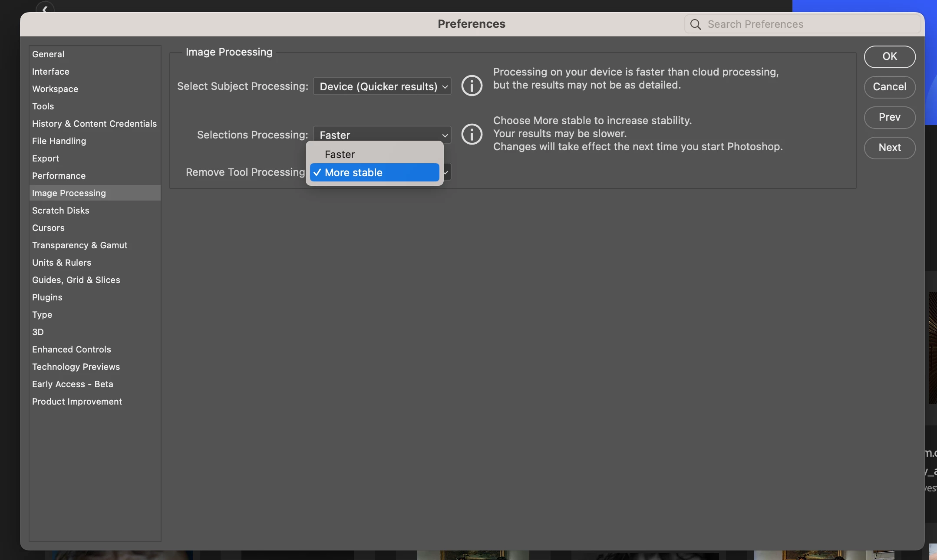Click the search magnifier icon
The height and width of the screenshot is (560, 937).
point(696,24)
